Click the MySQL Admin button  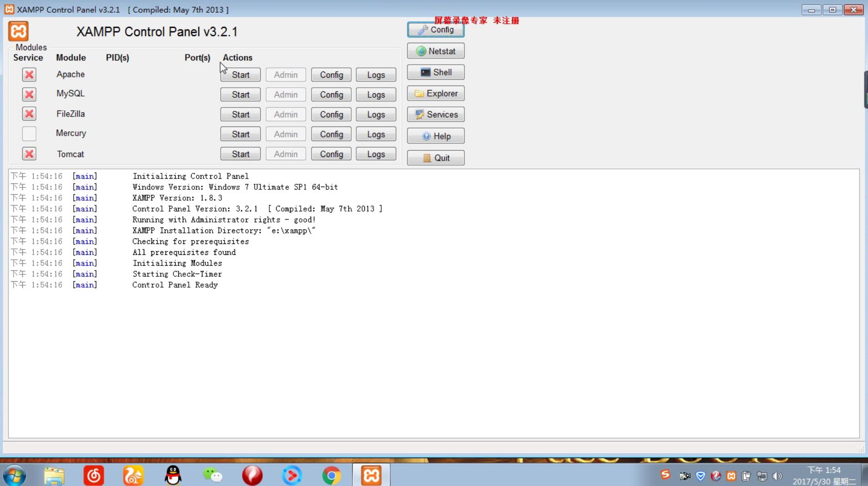coord(286,95)
